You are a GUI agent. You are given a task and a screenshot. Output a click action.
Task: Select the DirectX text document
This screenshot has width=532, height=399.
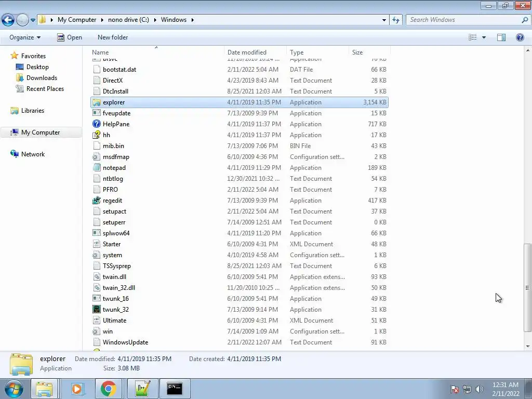113,81
